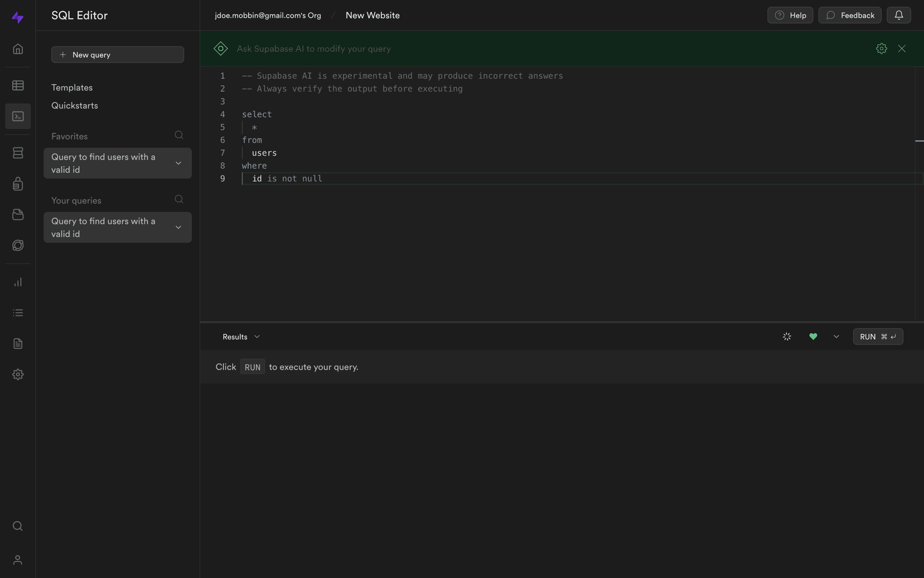924x578 pixels.
Task: Click the 'from' keyword on line 6
Action: pos(252,140)
